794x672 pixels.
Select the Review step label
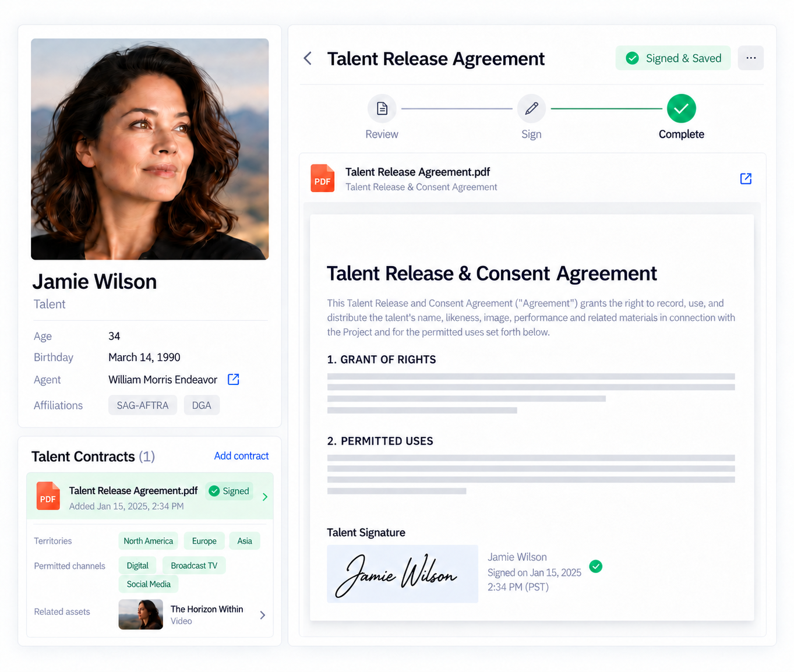click(382, 135)
